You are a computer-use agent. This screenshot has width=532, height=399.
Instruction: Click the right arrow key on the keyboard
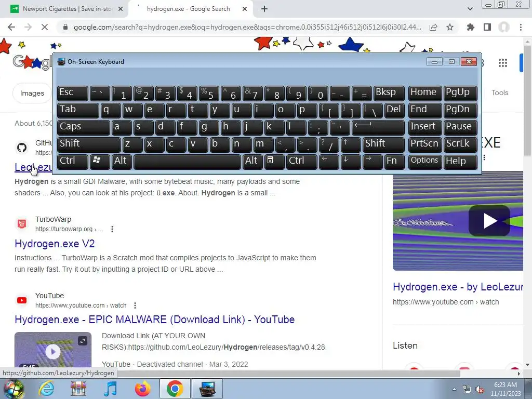[x=372, y=162]
